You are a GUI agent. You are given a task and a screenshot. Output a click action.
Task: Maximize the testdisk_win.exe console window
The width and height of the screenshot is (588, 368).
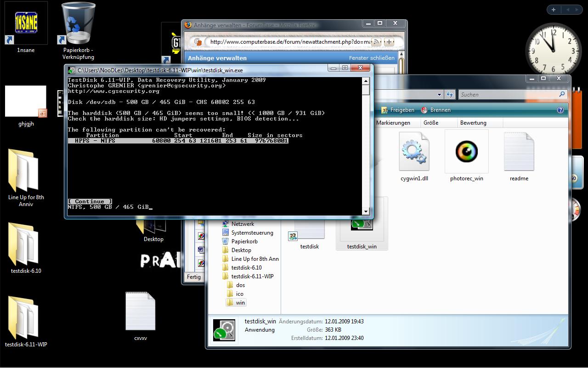coord(345,68)
